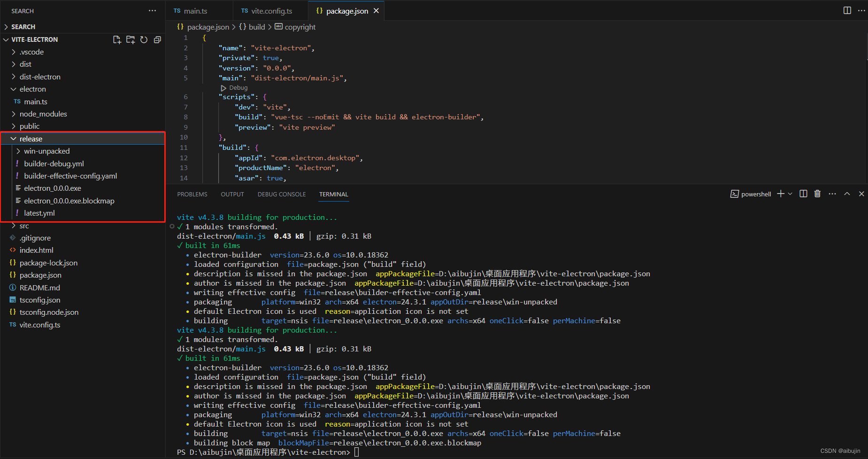This screenshot has height=459, width=868.
Task: Click the New File icon in explorer header
Action: (x=117, y=39)
